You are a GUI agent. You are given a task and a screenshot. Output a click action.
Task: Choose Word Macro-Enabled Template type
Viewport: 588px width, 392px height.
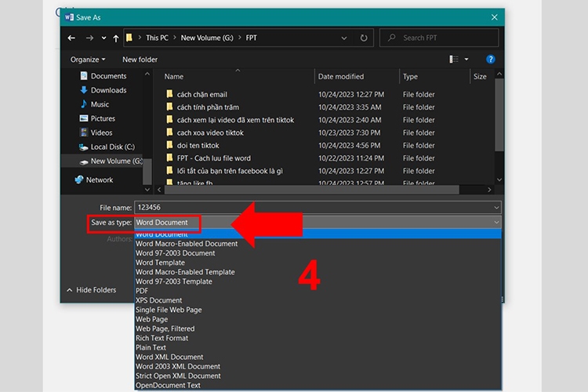pos(318,272)
